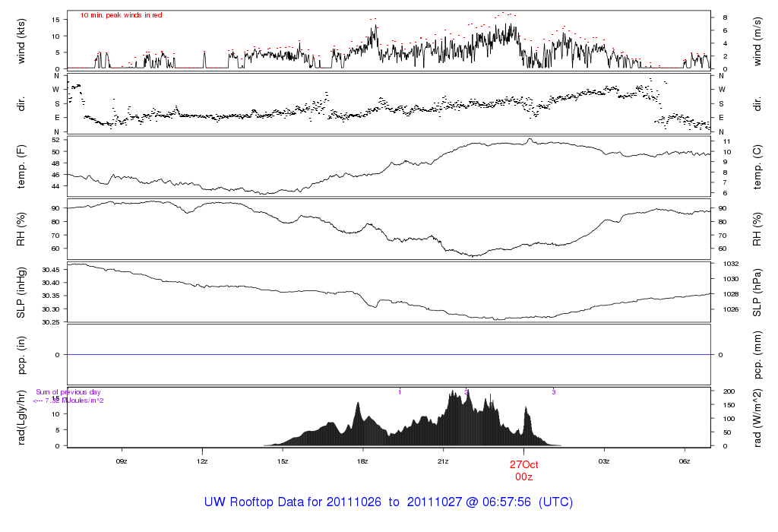Click the purple "Sum of previous day" note
The image size is (778, 532).
pyautogui.click(x=68, y=392)
